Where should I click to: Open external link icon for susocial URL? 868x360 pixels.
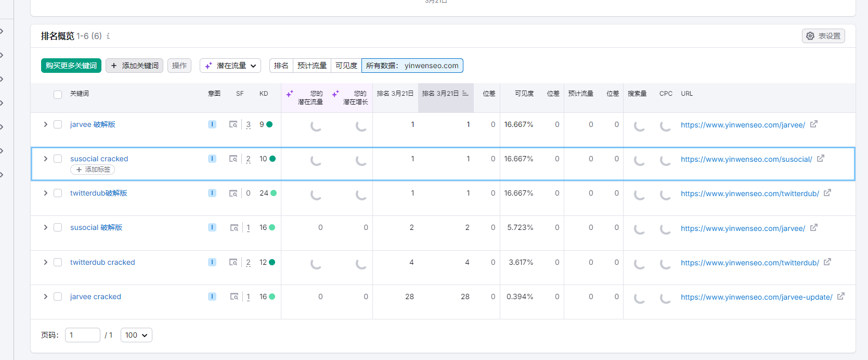tap(821, 159)
